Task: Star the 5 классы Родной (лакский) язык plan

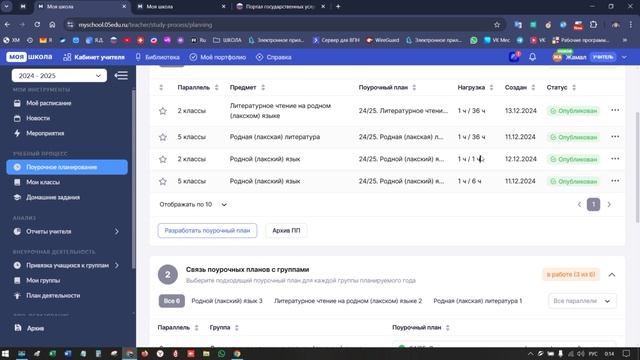Action: pyautogui.click(x=163, y=181)
